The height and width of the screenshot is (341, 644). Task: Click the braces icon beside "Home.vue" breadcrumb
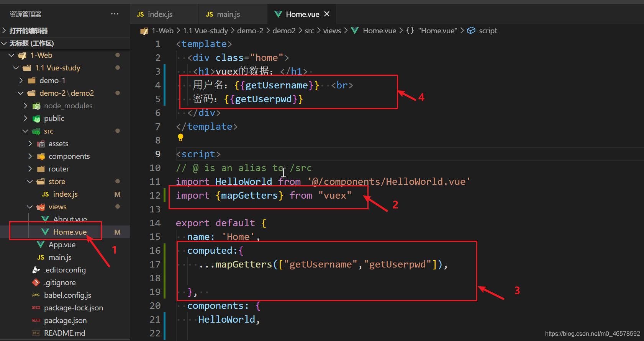(410, 31)
